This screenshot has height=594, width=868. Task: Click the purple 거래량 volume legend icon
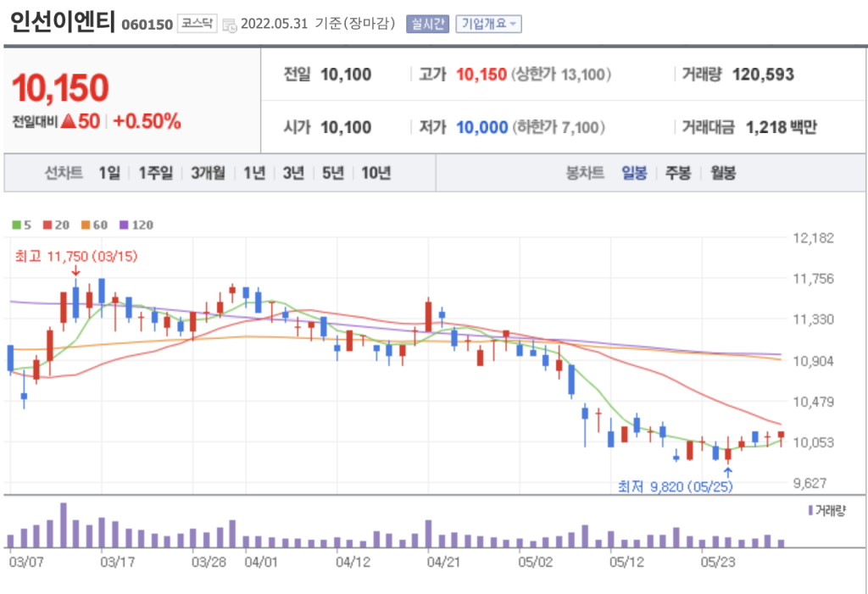(x=810, y=509)
